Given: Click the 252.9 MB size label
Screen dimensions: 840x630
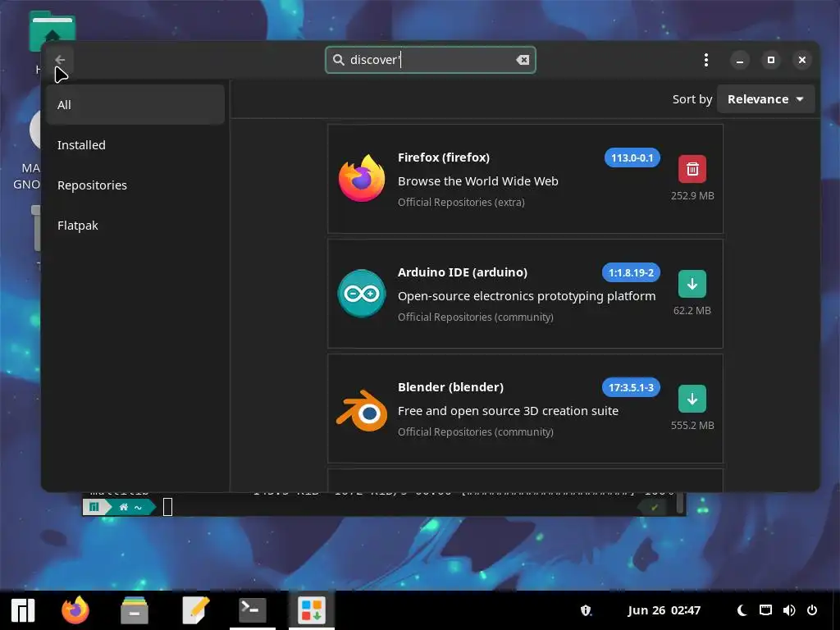Looking at the screenshot, I should coord(692,195).
